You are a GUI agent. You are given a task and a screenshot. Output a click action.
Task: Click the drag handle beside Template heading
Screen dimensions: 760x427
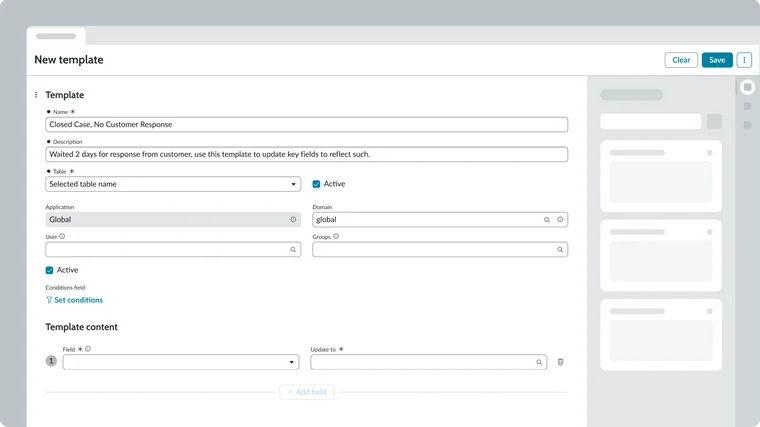point(36,95)
